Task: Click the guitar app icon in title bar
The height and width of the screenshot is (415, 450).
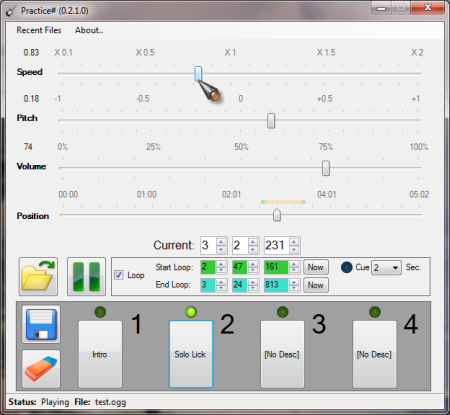Action: 11,11
